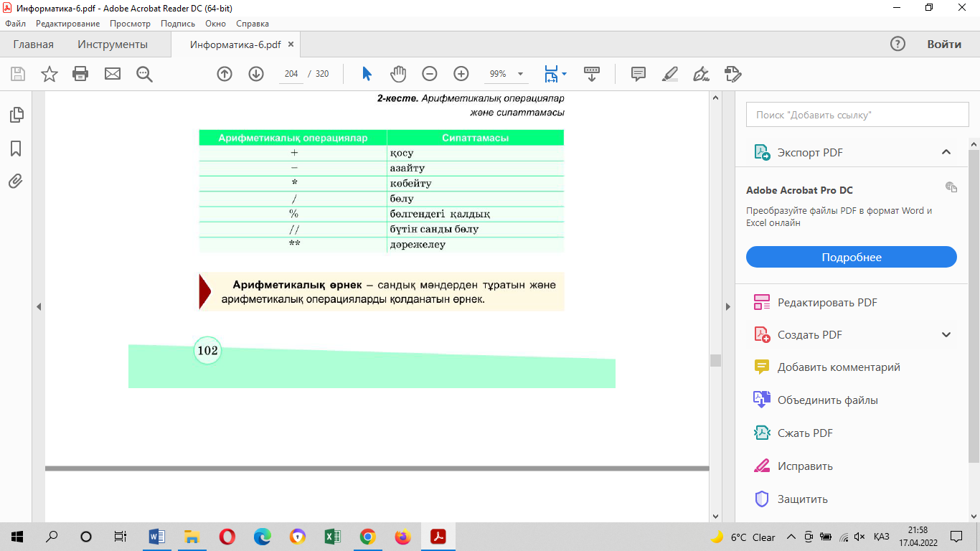The height and width of the screenshot is (551, 980).
Task: Click the Print file icon
Action: click(80, 74)
